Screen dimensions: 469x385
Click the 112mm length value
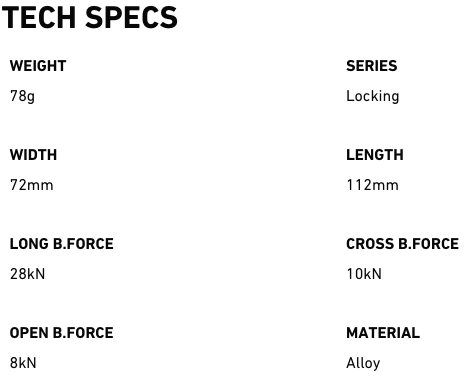tap(373, 185)
